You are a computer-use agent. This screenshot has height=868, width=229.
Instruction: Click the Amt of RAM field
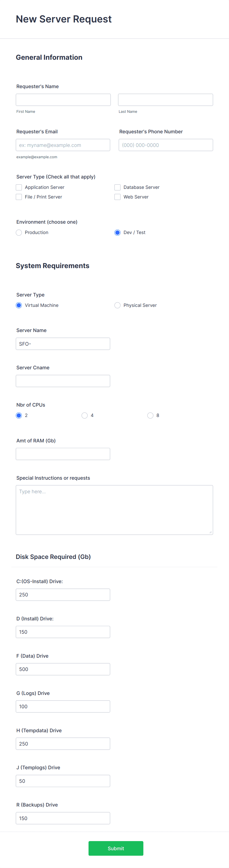(63, 454)
